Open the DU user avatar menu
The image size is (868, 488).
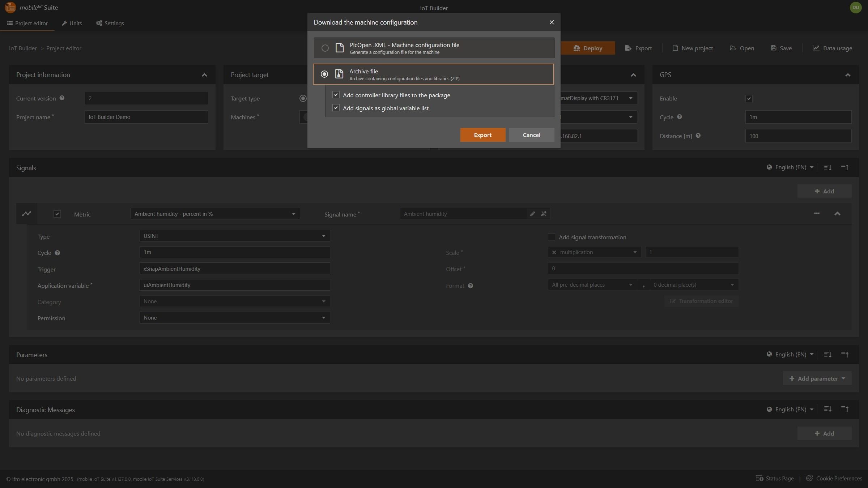[855, 8]
